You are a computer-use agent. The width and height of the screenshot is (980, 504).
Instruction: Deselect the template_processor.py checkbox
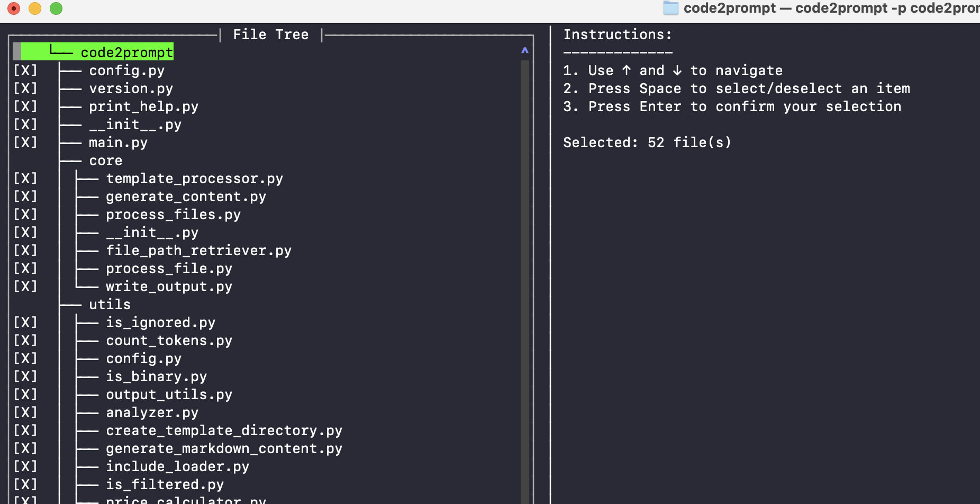25,178
